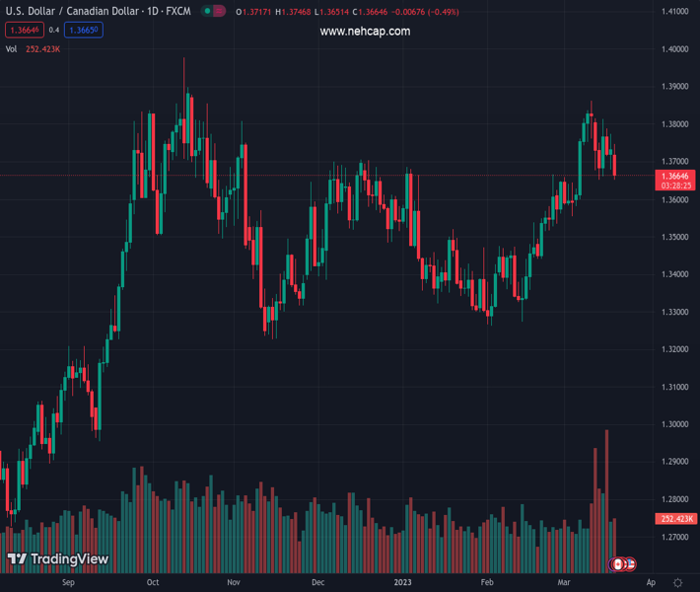This screenshot has height=592, width=700.
Task: Click the 2023 label on time axis
Action: pyautogui.click(x=402, y=582)
